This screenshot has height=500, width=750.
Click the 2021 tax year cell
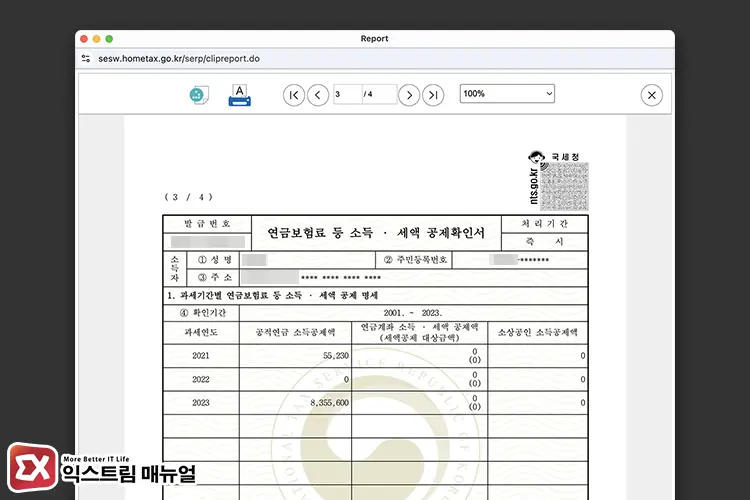(201, 356)
